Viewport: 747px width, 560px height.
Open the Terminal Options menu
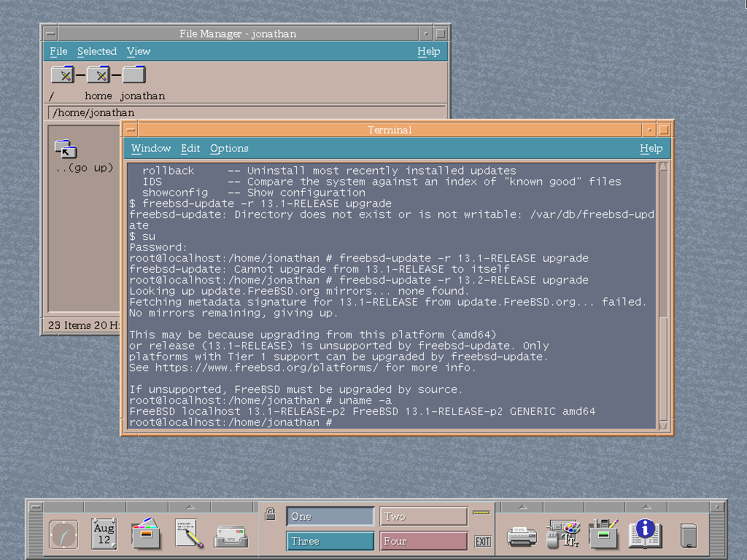click(x=229, y=148)
